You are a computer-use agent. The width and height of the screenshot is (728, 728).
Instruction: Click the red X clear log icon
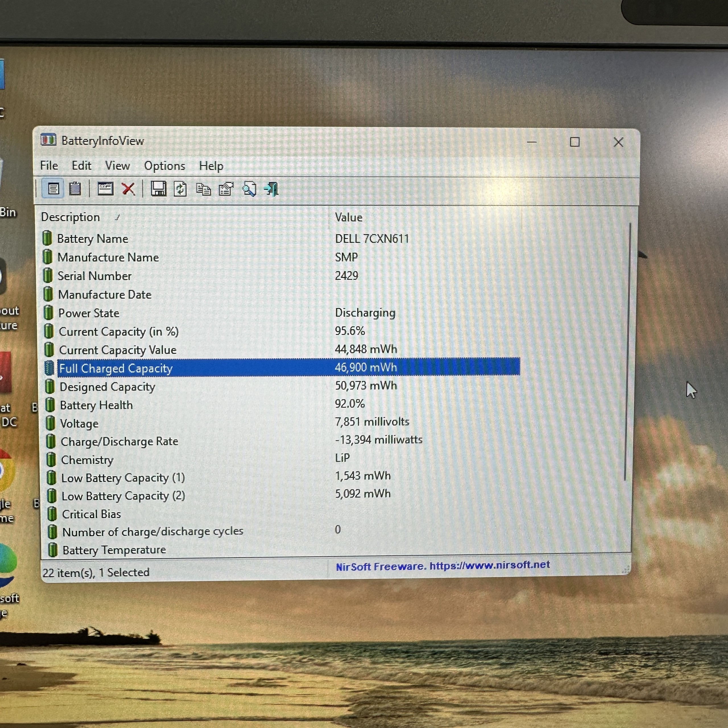(128, 189)
